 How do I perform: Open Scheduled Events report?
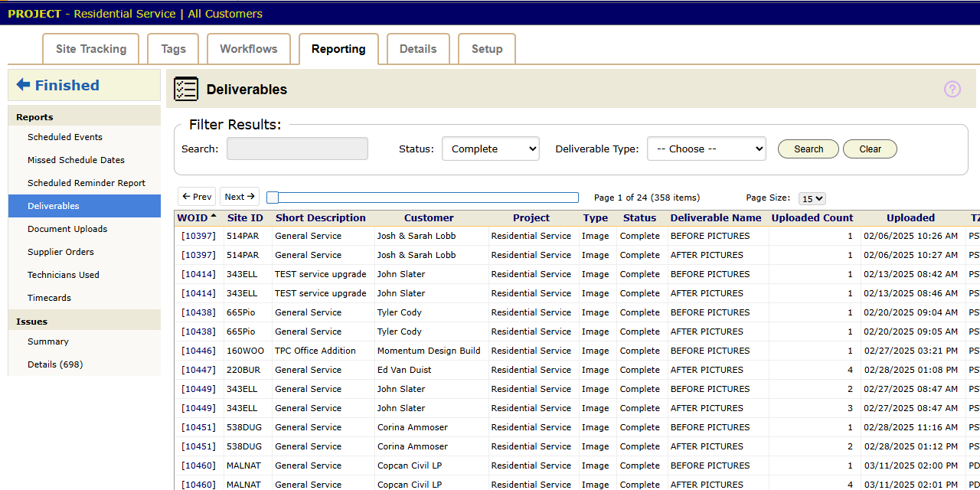(x=65, y=137)
